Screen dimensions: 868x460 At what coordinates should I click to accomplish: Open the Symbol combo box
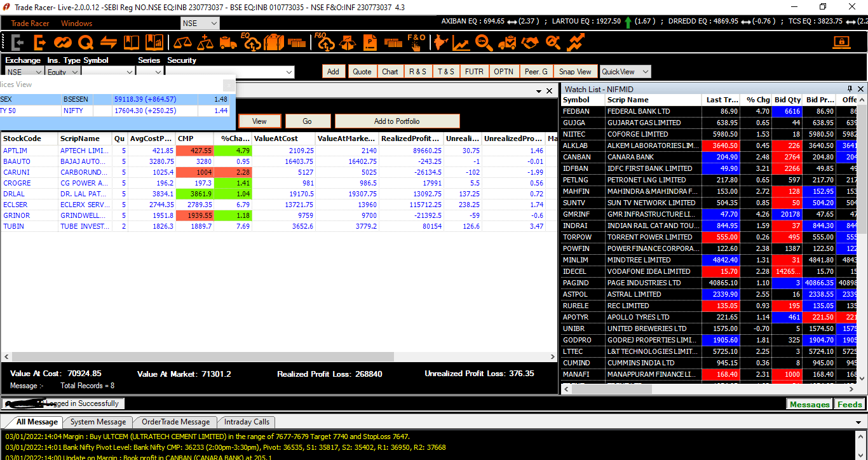108,72
